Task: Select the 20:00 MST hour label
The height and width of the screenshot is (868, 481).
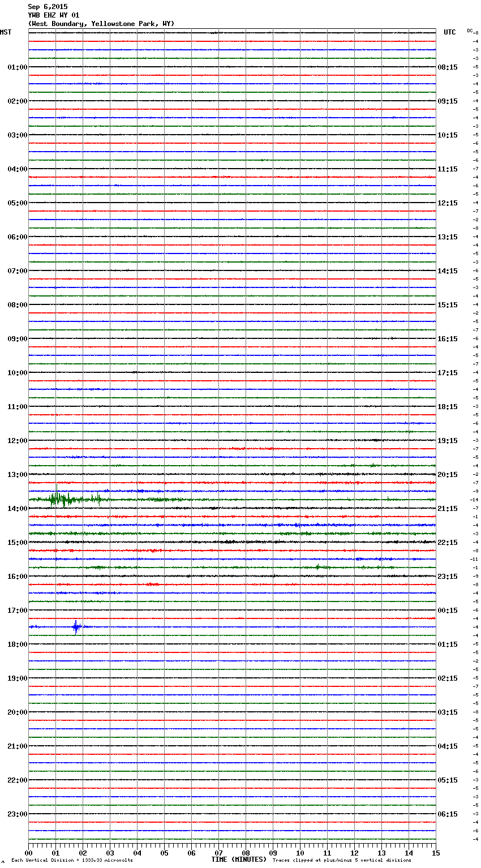Action: (18, 712)
